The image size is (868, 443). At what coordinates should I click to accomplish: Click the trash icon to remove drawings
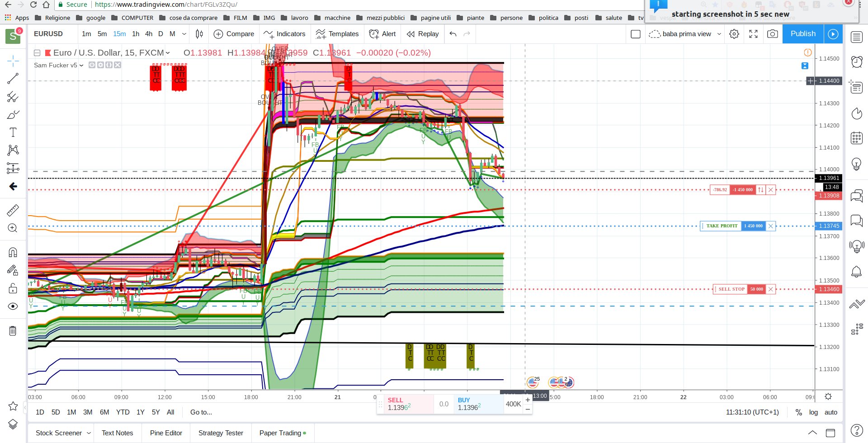pyautogui.click(x=13, y=331)
